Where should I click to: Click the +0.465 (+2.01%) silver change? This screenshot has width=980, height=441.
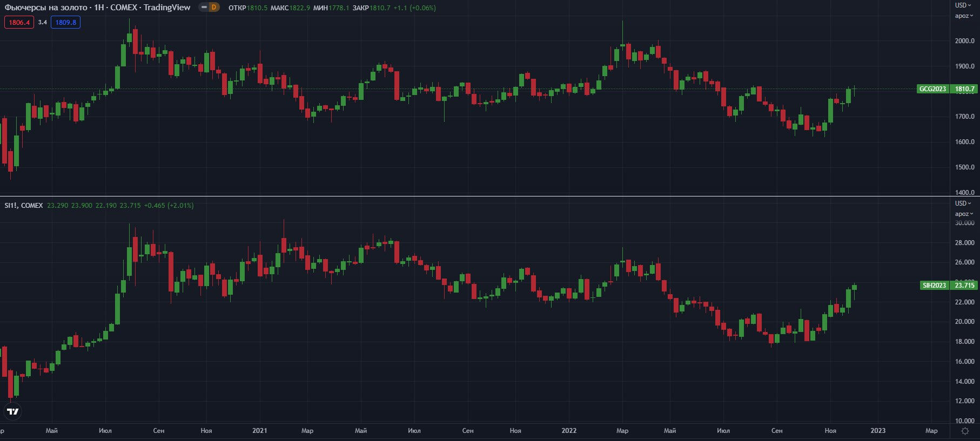click(x=169, y=206)
